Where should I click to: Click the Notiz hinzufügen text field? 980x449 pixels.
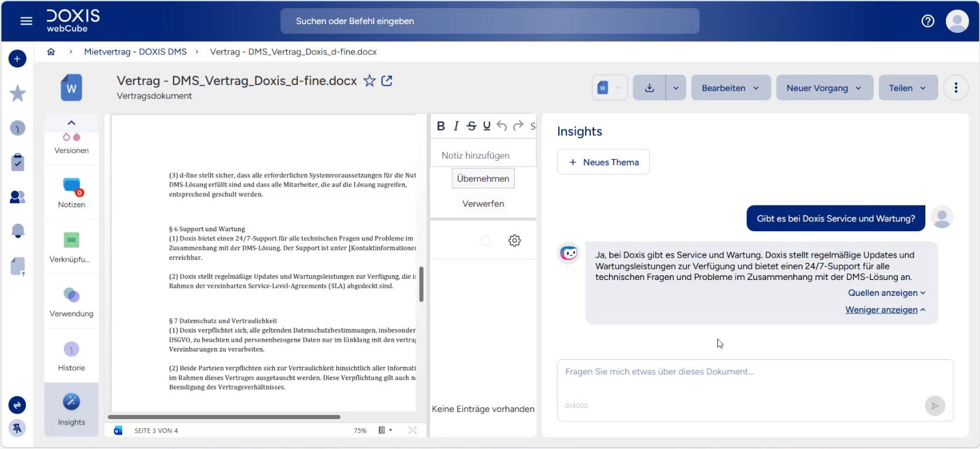483,156
